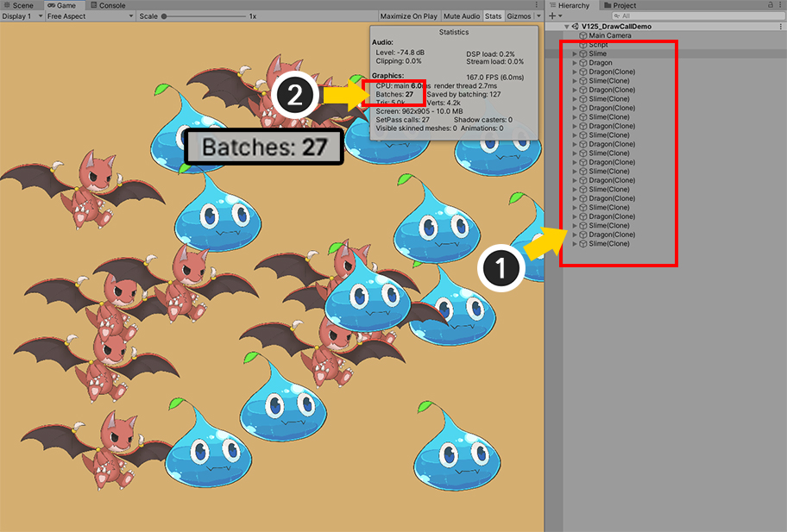Click the Statistics panel title
Viewport: 787px width, 532px height.
[x=454, y=32]
